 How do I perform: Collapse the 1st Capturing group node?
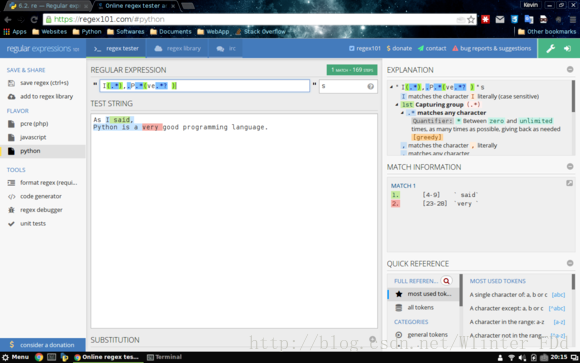[397, 105]
